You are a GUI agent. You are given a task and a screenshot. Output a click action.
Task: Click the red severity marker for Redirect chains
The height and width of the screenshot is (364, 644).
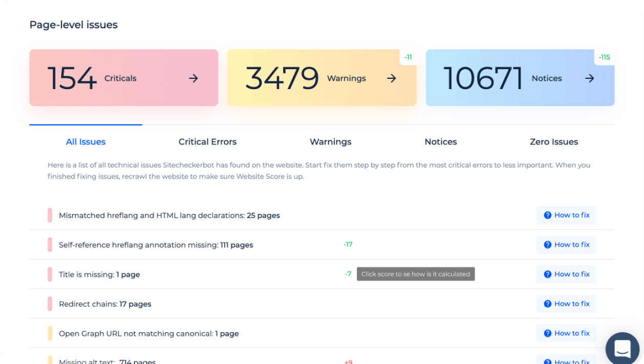coord(50,304)
